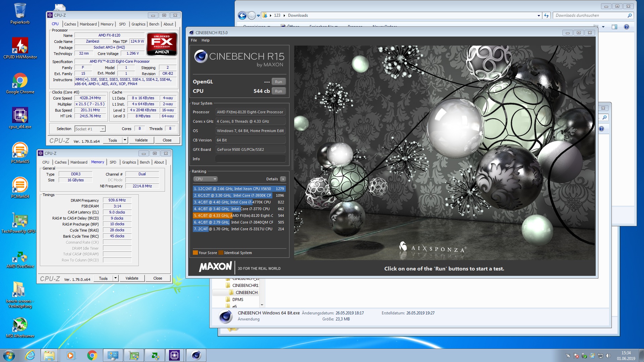Select the Google Chrome desktop shortcut

pyautogui.click(x=20, y=83)
